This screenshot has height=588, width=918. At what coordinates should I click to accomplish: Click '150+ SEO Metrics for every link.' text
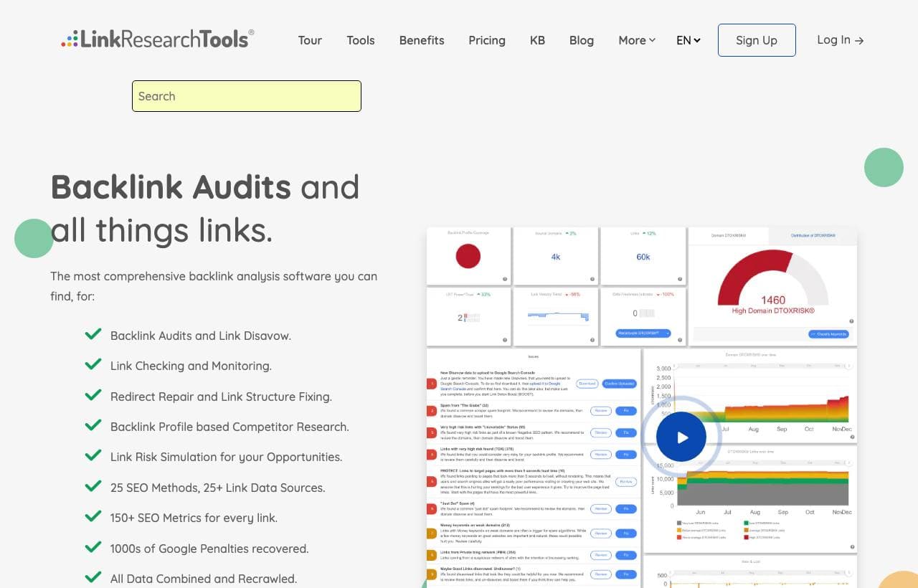pos(194,518)
